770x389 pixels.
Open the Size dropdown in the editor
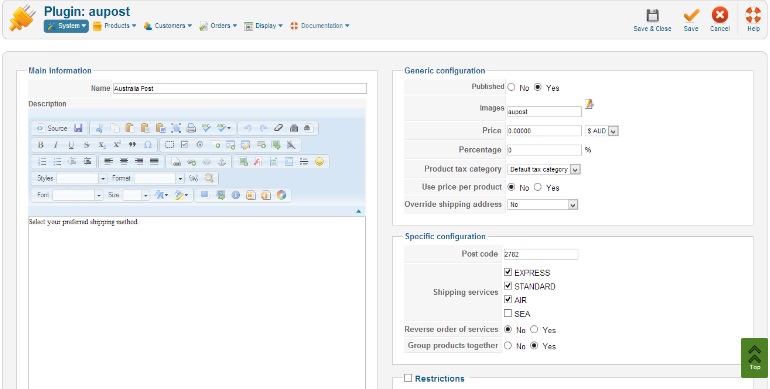coord(136,195)
